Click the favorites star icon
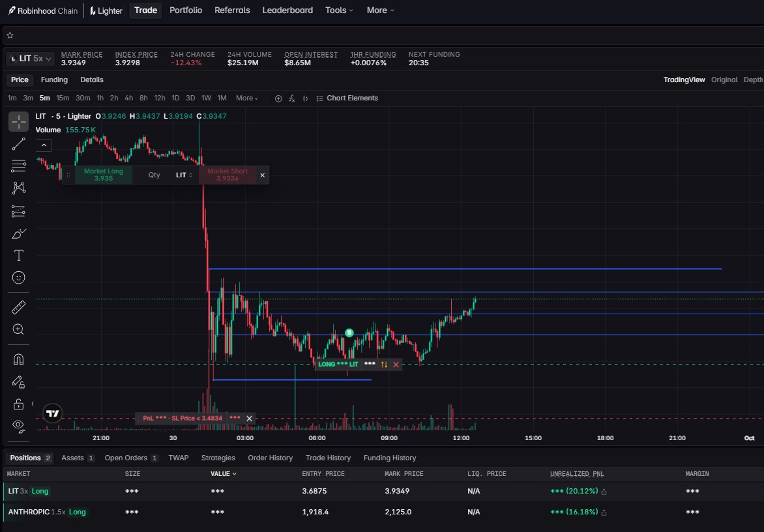764x532 pixels. click(x=10, y=35)
